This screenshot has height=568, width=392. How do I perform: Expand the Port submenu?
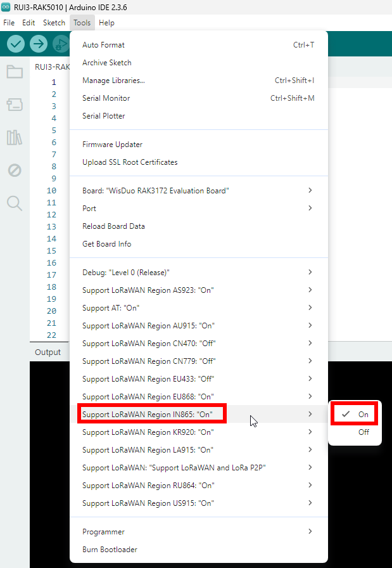pyautogui.click(x=198, y=208)
